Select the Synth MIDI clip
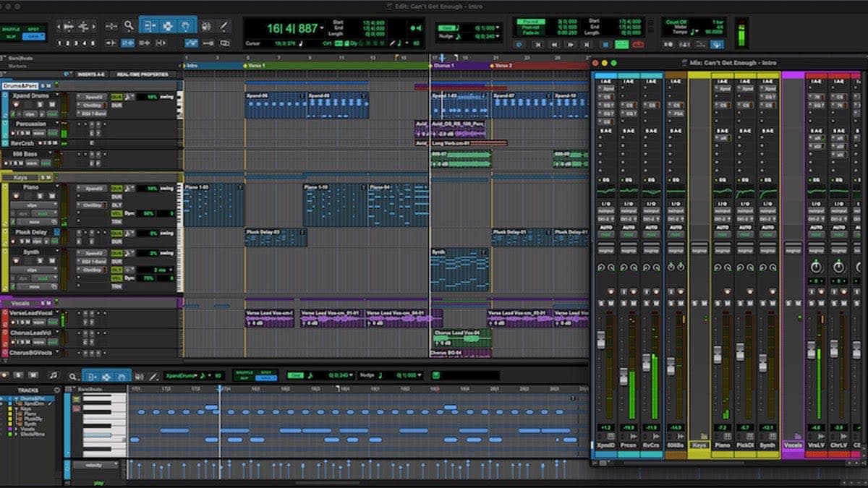 [x=459, y=270]
